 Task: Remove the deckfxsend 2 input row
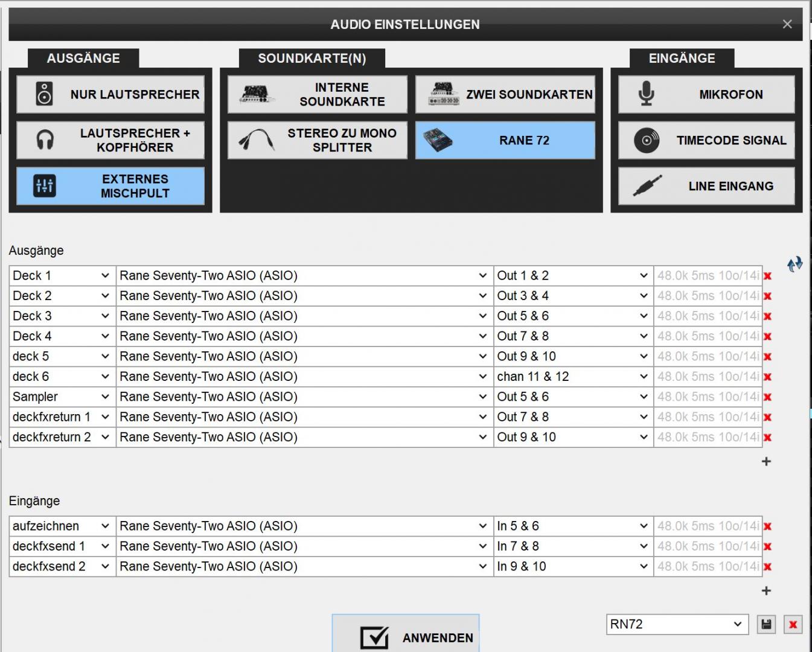pyautogui.click(x=768, y=567)
